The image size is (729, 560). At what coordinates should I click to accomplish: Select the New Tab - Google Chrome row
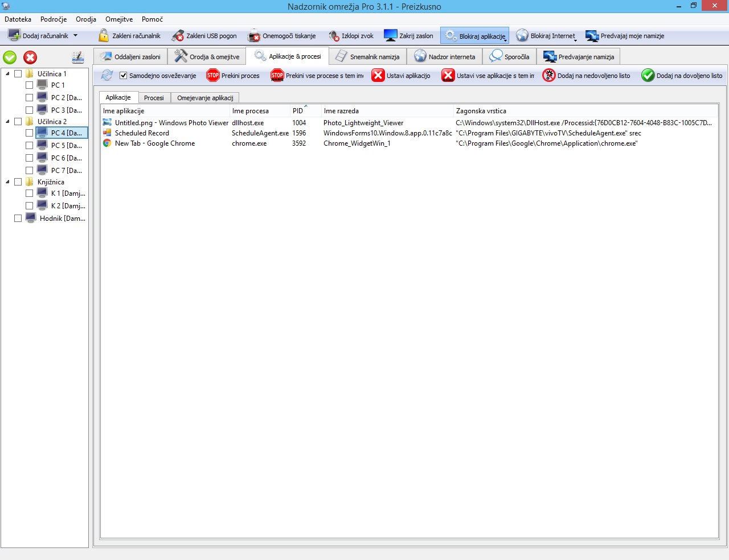pyautogui.click(x=155, y=143)
